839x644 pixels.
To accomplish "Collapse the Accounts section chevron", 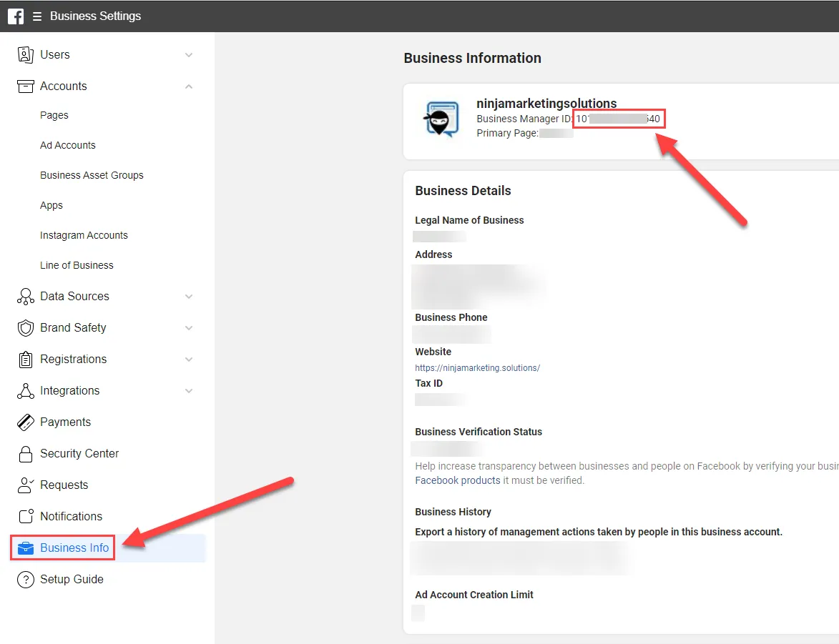I will [x=189, y=86].
